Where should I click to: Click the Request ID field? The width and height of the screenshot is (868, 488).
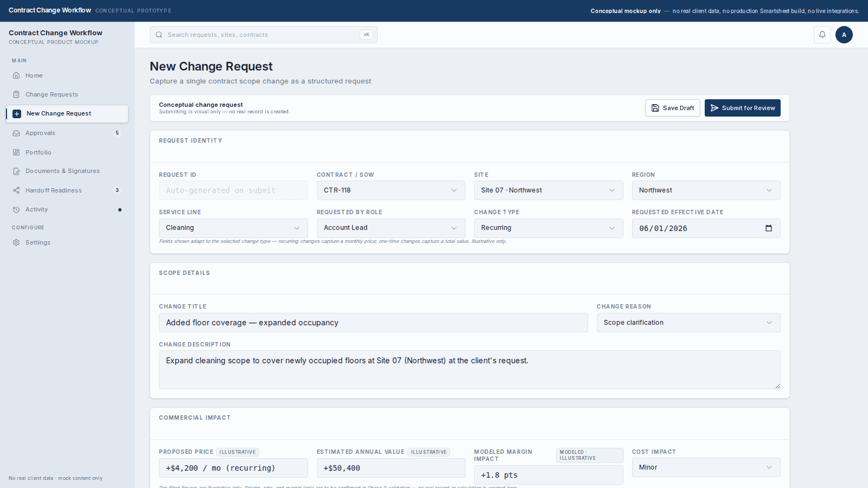[233, 190]
